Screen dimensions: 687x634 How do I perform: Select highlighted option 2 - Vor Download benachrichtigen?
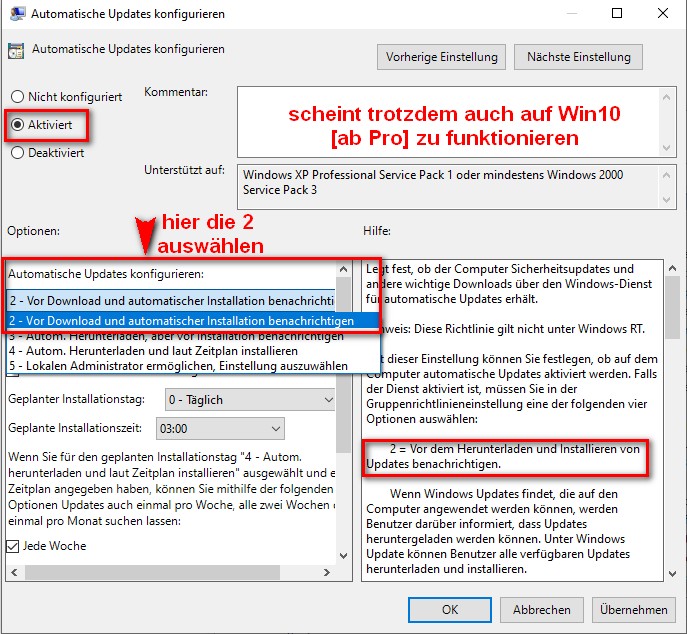point(181,321)
